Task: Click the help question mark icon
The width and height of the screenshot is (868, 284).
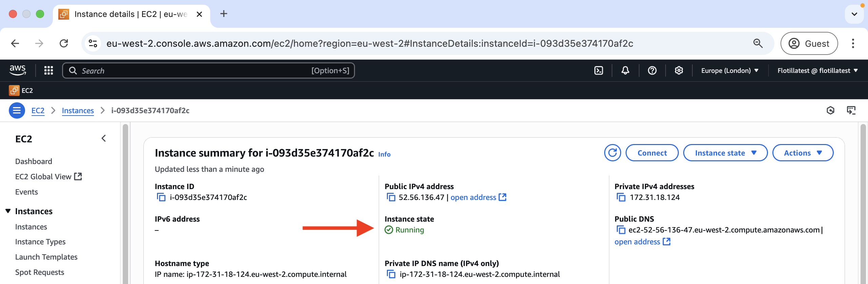Action: tap(652, 70)
